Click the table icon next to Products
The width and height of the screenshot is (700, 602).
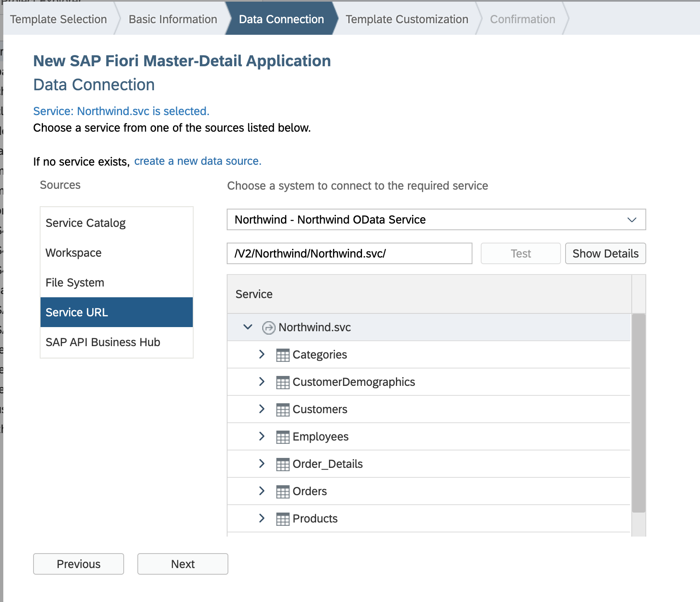(x=283, y=518)
